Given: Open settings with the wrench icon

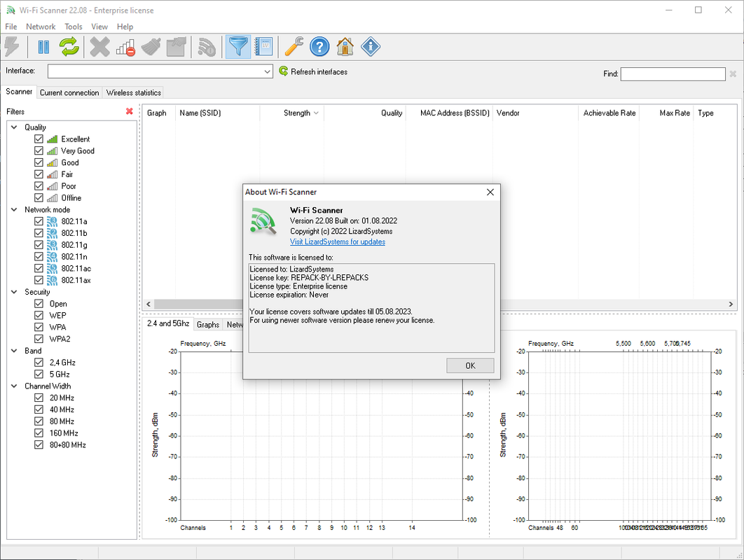Looking at the screenshot, I should point(294,47).
